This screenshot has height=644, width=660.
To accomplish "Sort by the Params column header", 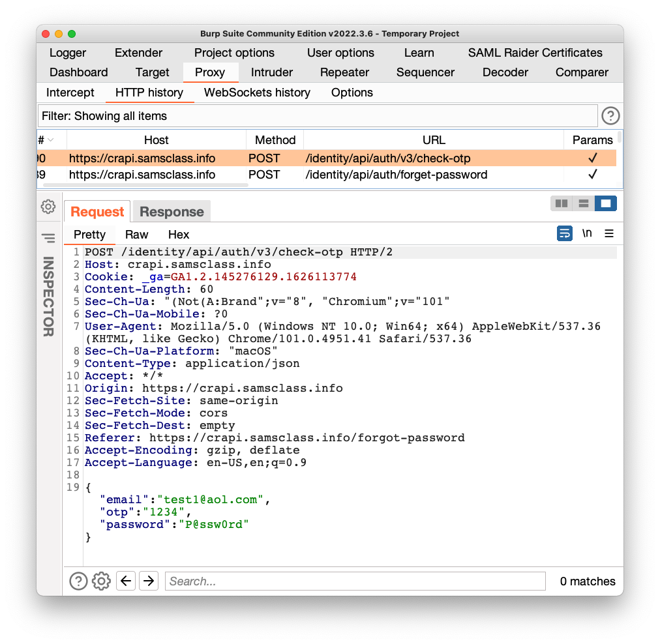I will (x=592, y=139).
